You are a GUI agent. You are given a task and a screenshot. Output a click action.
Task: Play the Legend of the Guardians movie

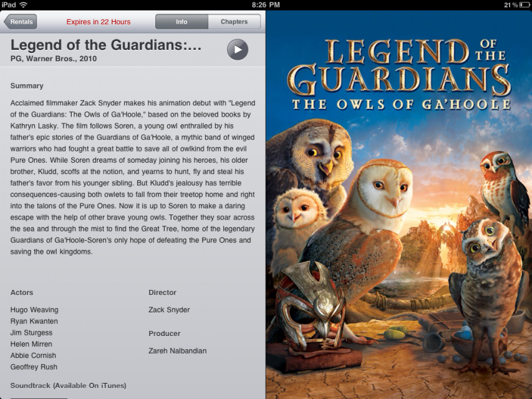(238, 49)
